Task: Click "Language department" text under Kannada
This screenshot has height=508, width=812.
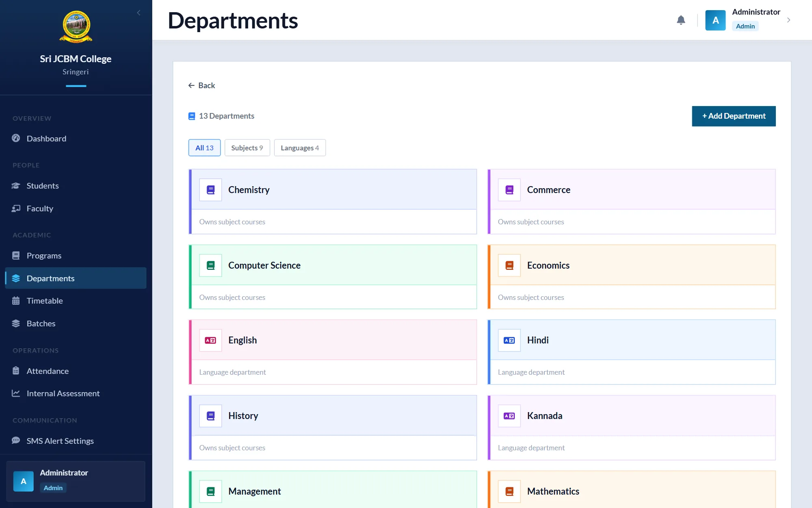Action: point(531,448)
